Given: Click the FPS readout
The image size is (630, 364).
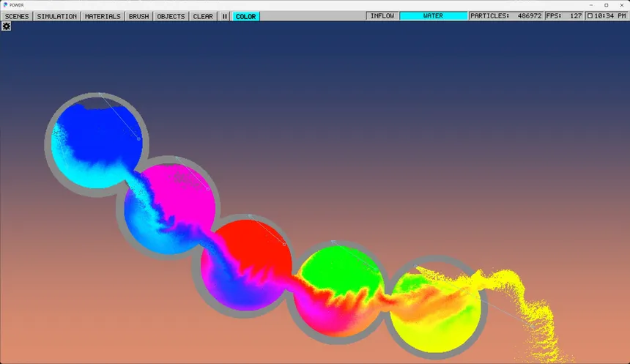Looking at the screenshot, I should point(564,15).
